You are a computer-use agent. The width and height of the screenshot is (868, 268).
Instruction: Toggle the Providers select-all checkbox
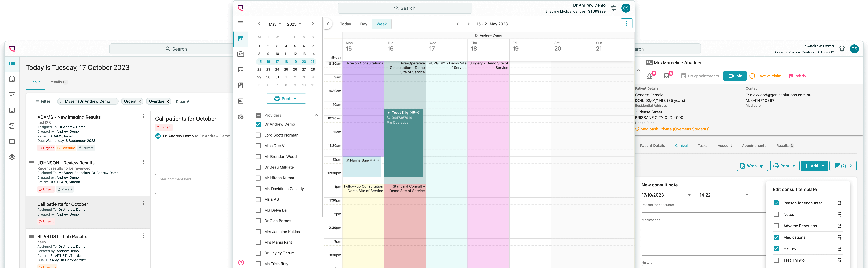pyautogui.click(x=258, y=115)
